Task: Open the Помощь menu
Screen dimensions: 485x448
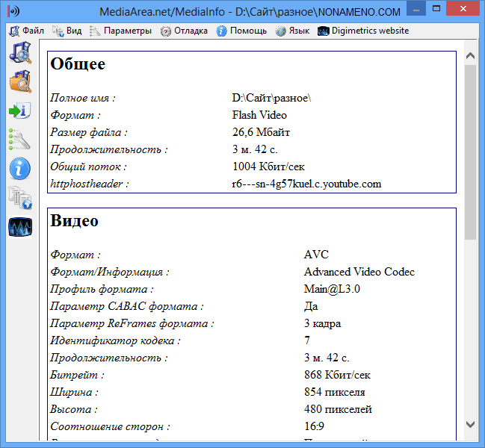Action: (x=241, y=31)
